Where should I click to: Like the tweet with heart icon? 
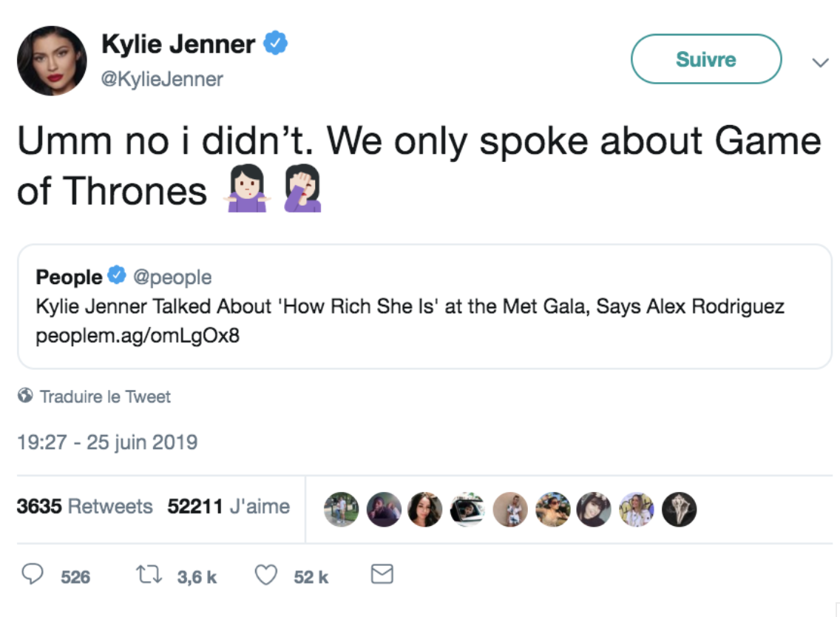point(265,576)
